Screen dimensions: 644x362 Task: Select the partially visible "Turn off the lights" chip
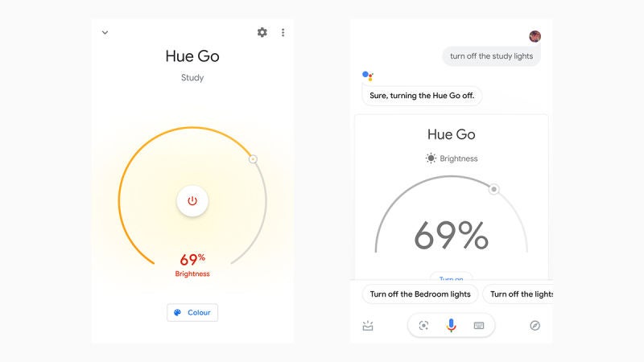[x=520, y=294]
